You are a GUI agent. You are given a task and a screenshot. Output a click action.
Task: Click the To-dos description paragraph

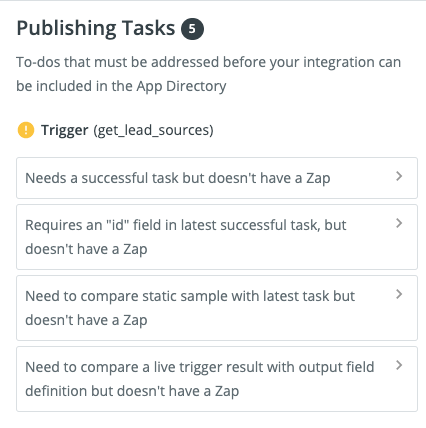point(209,74)
